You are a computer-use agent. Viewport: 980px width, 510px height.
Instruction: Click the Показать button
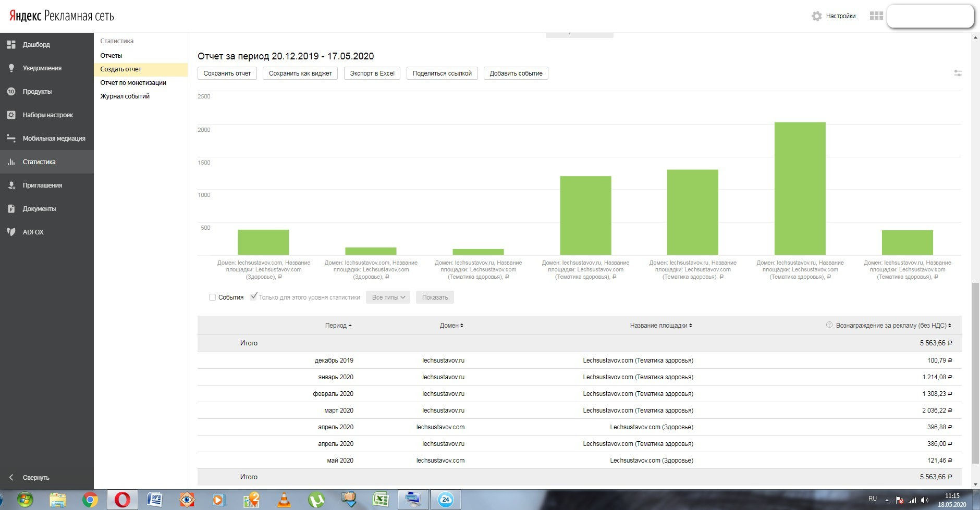tap(435, 297)
